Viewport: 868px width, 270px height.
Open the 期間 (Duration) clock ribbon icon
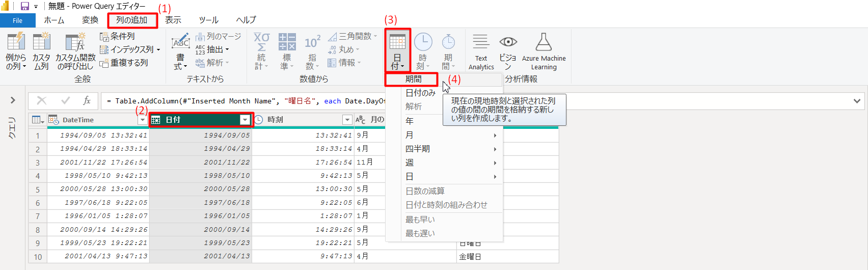point(448,43)
